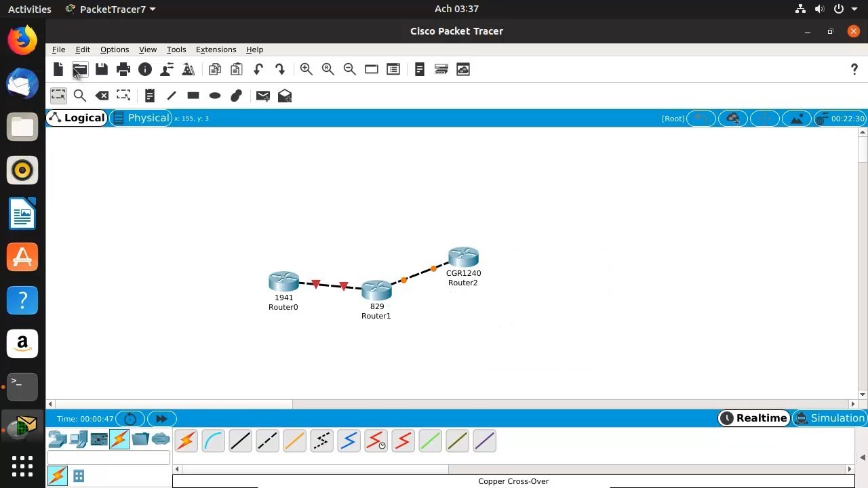
Task: Select the Components category
Action: [99, 439]
